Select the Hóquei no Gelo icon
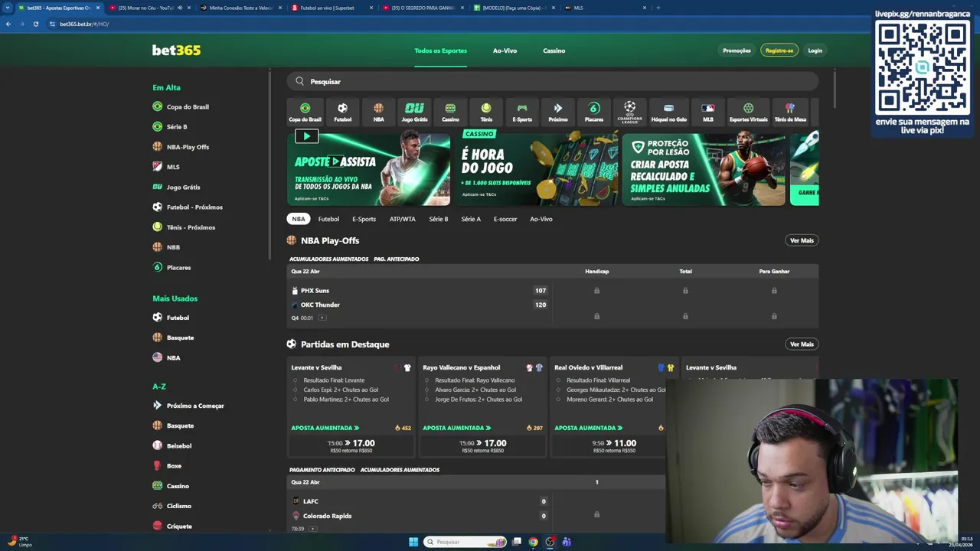 coord(668,112)
